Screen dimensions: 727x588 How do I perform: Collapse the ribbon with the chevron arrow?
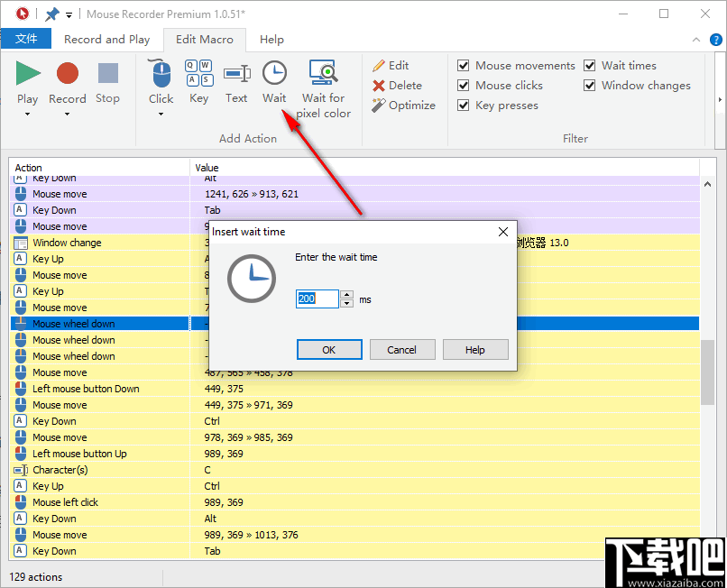coord(695,40)
